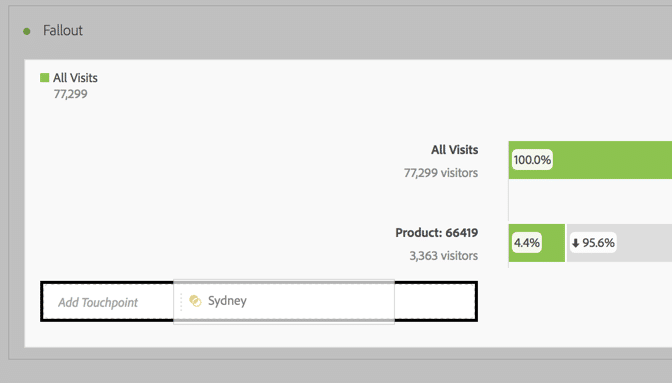Click the drag handle on Sydney item

click(181, 302)
